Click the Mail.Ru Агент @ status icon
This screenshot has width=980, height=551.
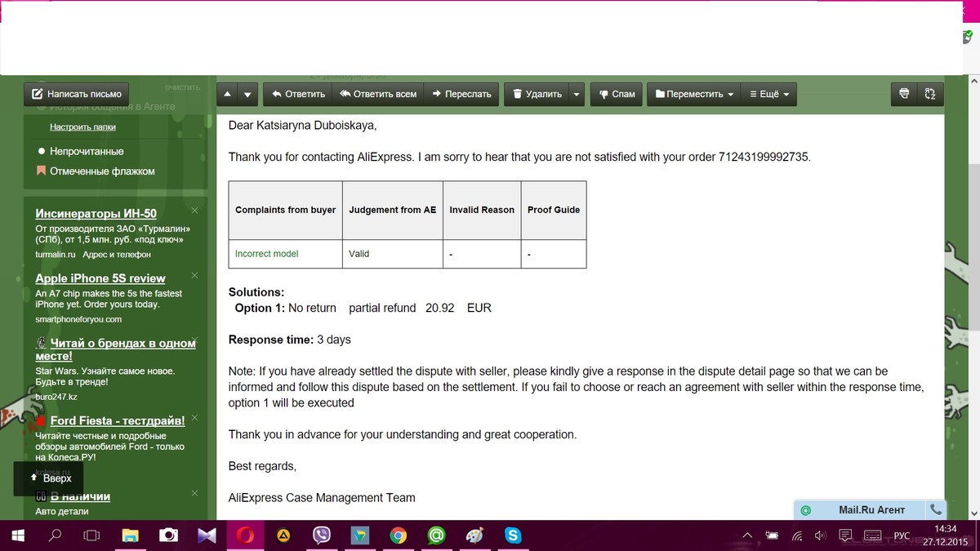(x=806, y=510)
